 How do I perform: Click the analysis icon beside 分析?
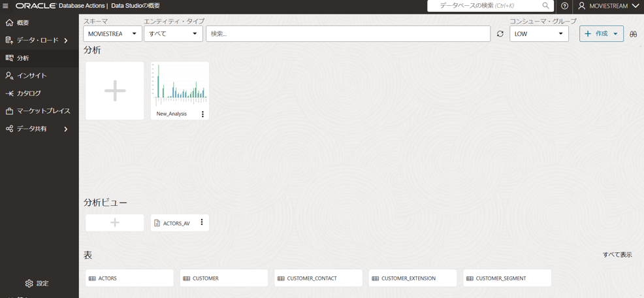coord(9,58)
